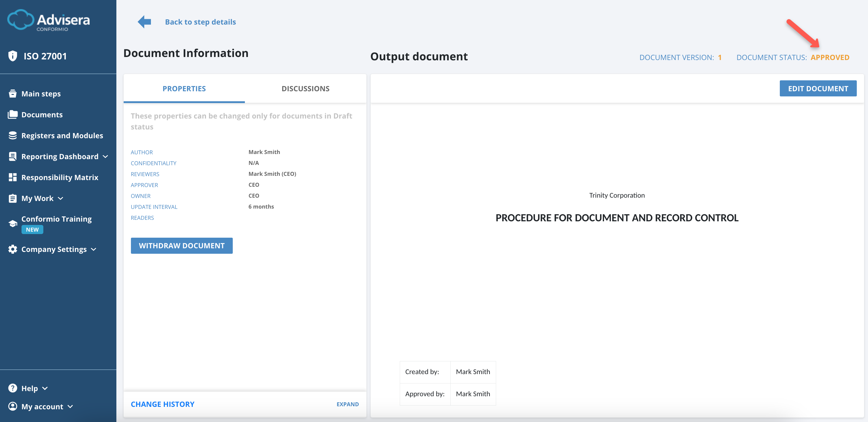Expand the Company Settings chevron
868x422 pixels.
coord(93,250)
